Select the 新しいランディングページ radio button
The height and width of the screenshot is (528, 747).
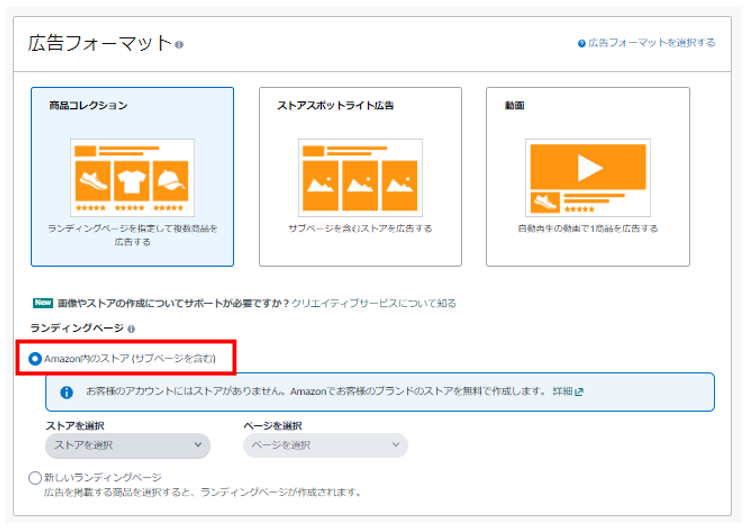point(35,477)
